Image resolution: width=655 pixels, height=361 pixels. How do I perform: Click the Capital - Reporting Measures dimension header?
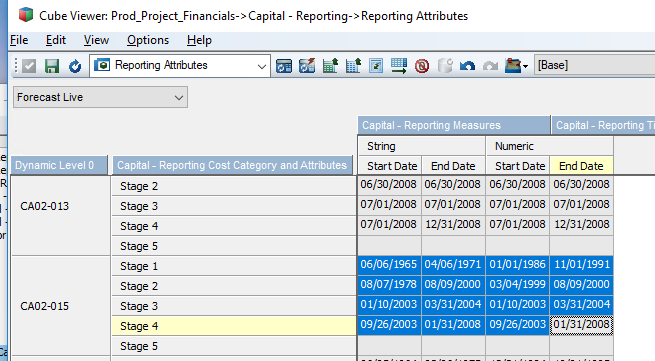coord(454,125)
